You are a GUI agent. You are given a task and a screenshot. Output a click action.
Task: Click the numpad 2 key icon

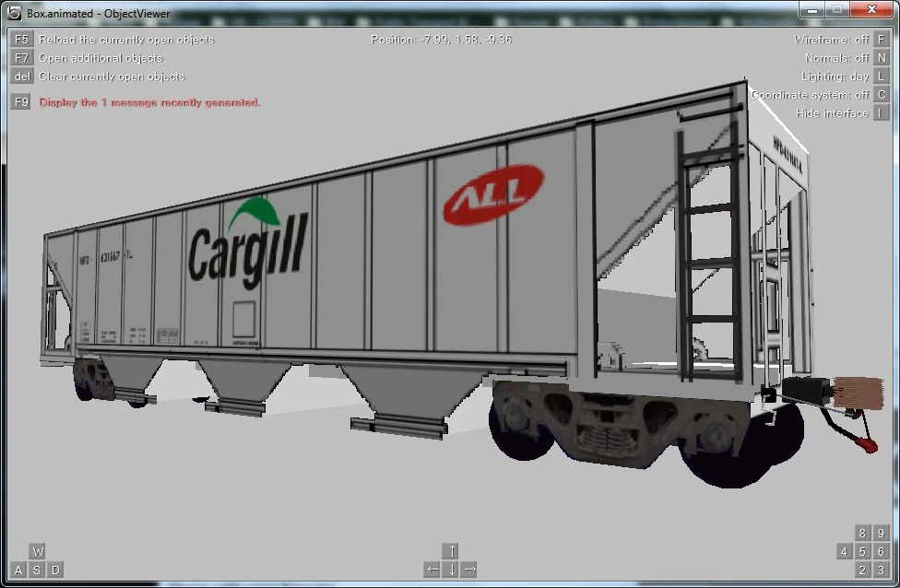[862, 570]
